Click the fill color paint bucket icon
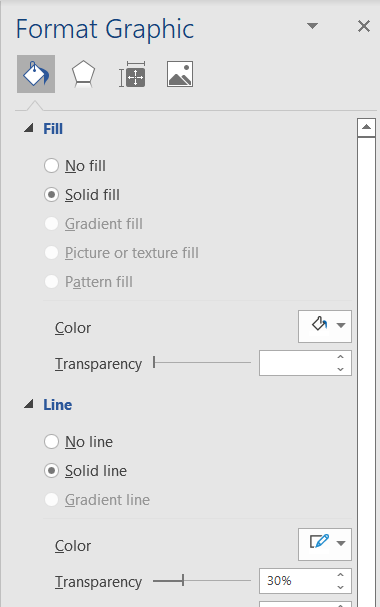Screen dimensions: 380x607 tap(320, 324)
